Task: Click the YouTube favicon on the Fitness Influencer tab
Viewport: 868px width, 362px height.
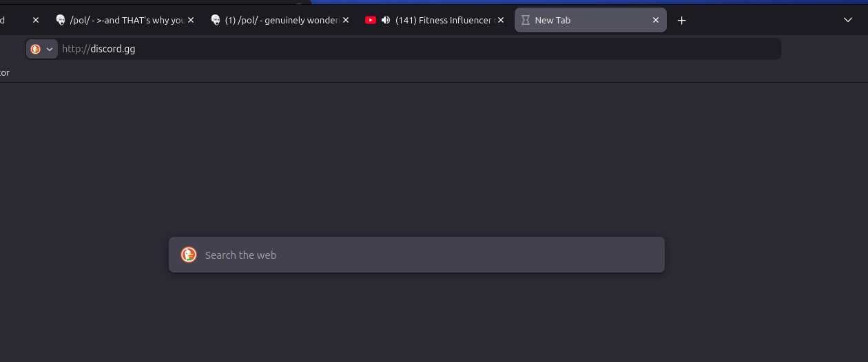Action: coord(371,20)
